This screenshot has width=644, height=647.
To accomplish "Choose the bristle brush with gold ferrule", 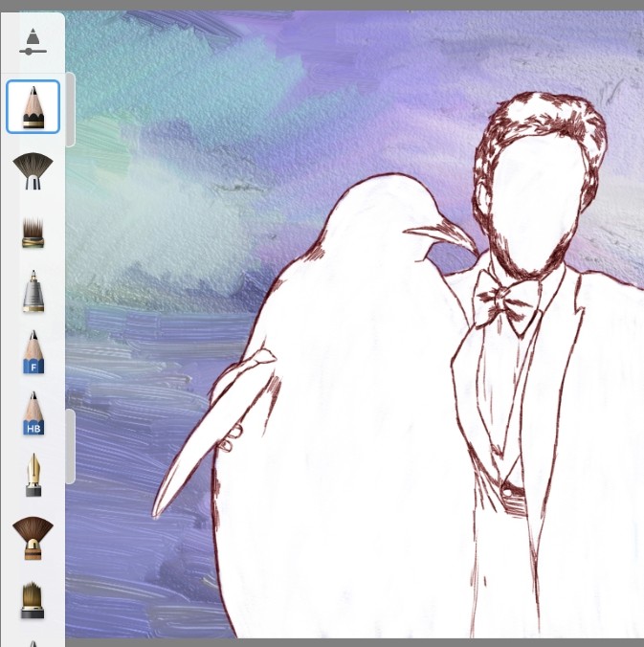I will (x=33, y=233).
